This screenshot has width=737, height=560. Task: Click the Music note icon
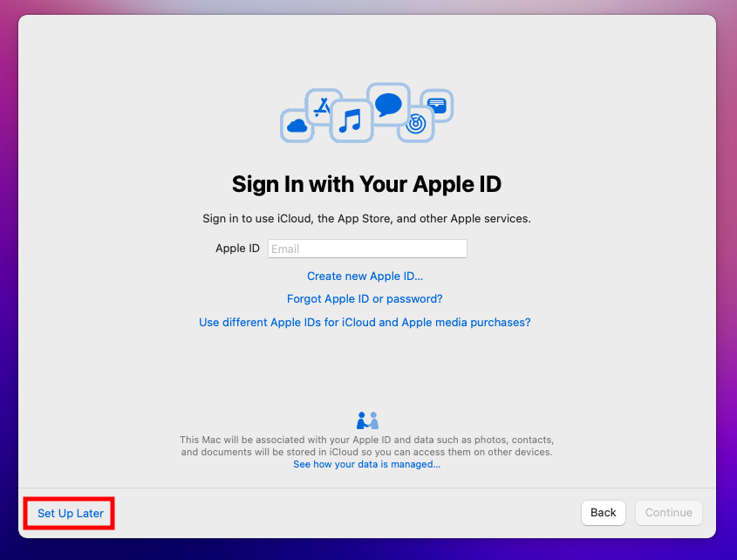(x=351, y=121)
